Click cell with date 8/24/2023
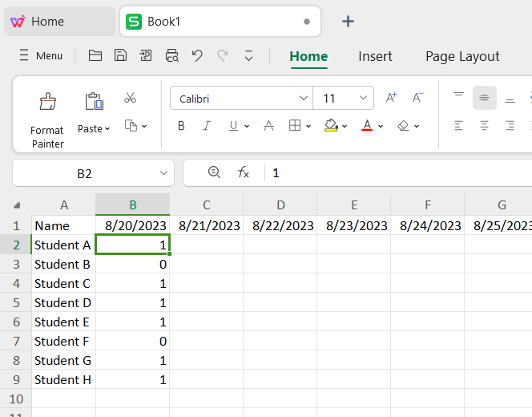The width and height of the screenshot is (532, 417). [x=428, y=225]
